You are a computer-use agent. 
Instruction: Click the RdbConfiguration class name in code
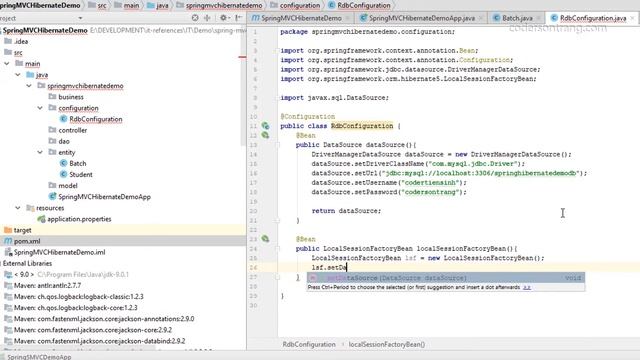point(362,126)
